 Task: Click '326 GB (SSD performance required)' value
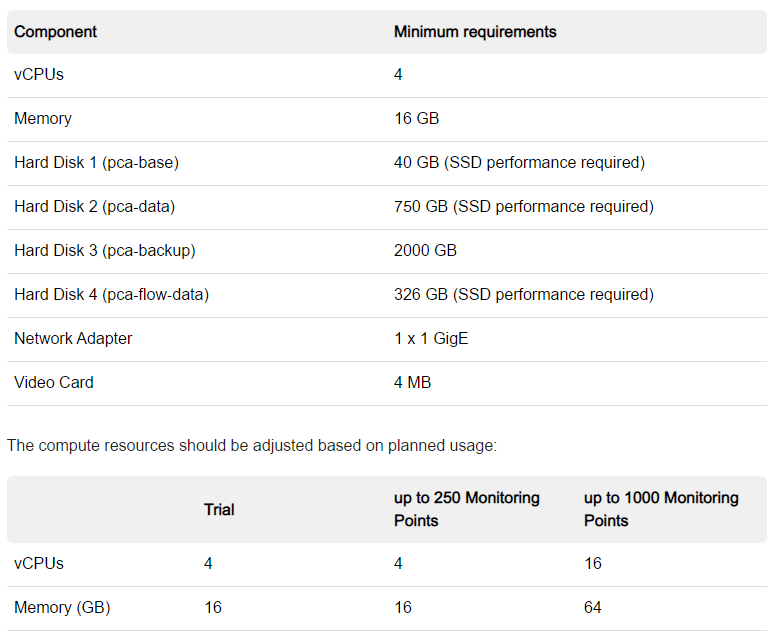(523, 295)
